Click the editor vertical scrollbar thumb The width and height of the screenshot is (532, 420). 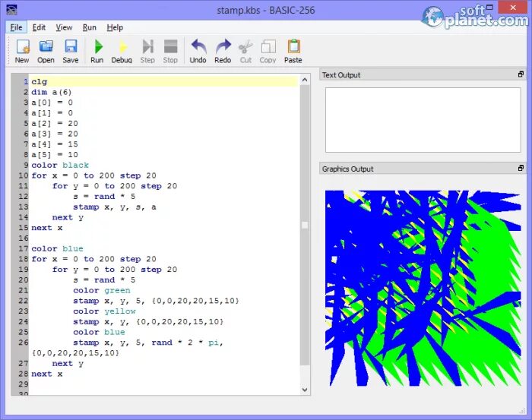pos(305,226)
